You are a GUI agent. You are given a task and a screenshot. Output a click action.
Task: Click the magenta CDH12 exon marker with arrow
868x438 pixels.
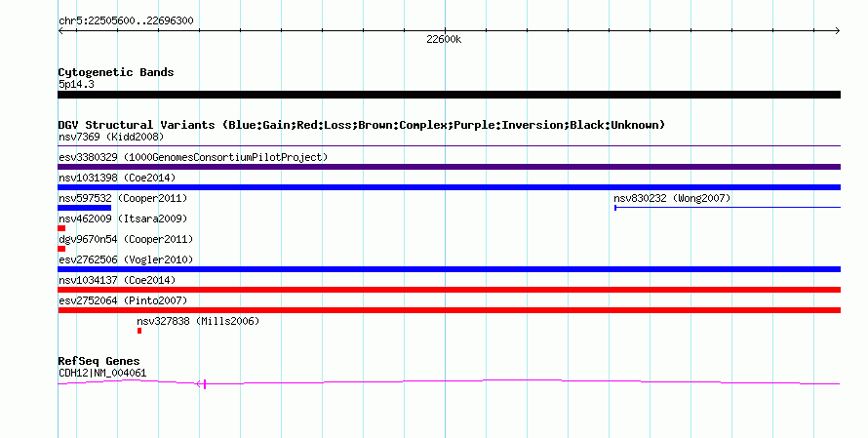(x=202, y=383)
